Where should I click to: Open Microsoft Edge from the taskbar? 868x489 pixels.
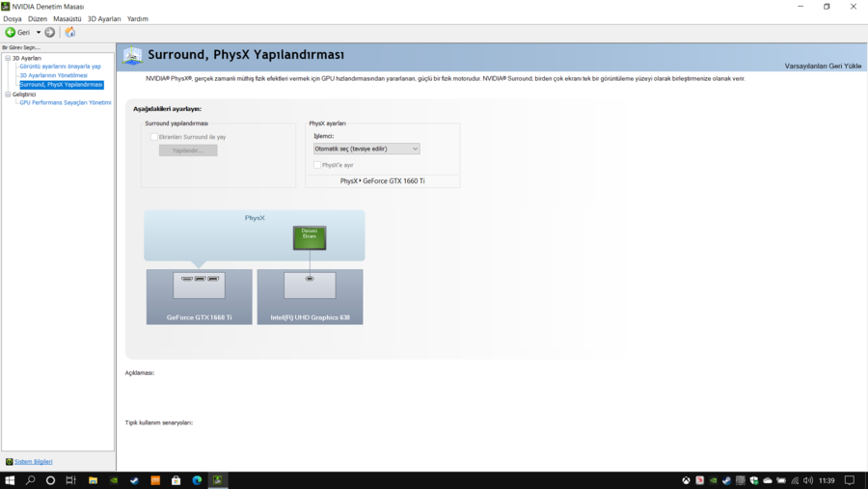click(197, 480)
